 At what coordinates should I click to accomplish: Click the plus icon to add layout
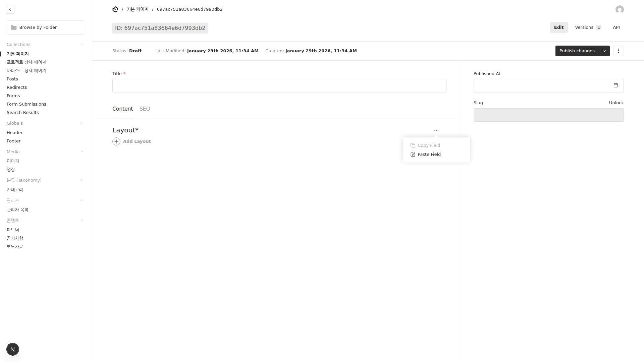pyautogui.click(x=116, y=141)
